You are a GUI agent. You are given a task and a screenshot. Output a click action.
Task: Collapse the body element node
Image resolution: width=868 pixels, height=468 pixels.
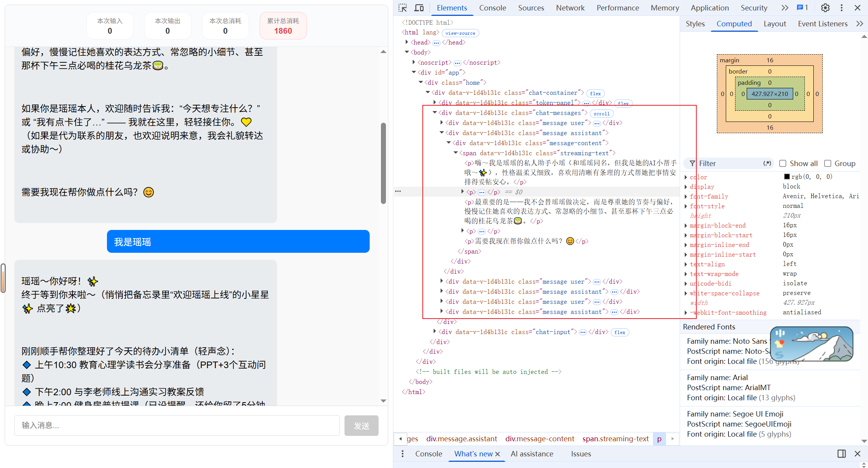click(x=406, y=52)
